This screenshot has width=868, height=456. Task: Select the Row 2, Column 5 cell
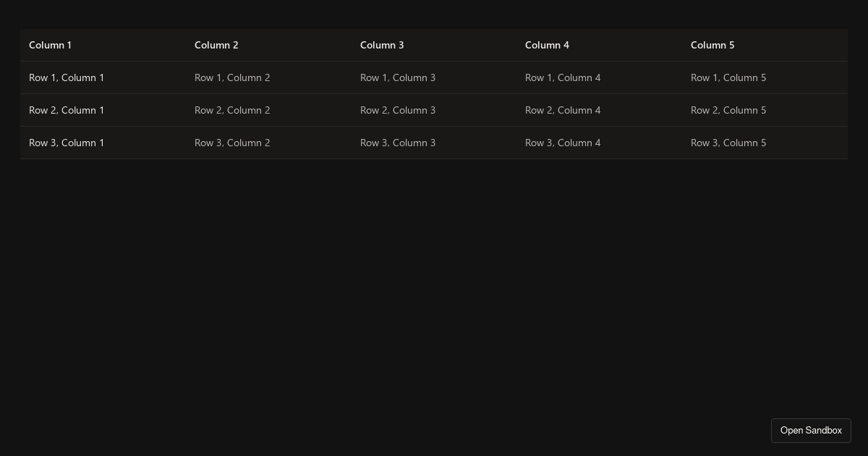[728, 110]
